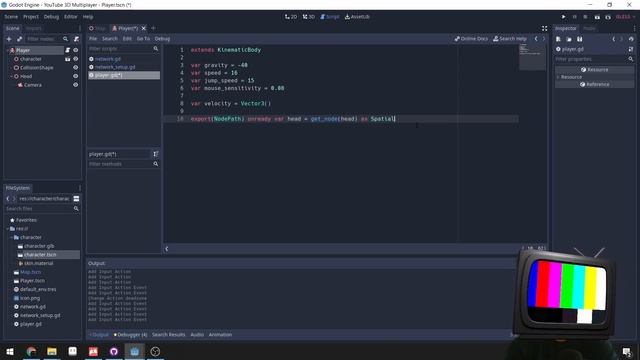Open Inspector object history icon
640x360 pixels.
pos(631,39)
